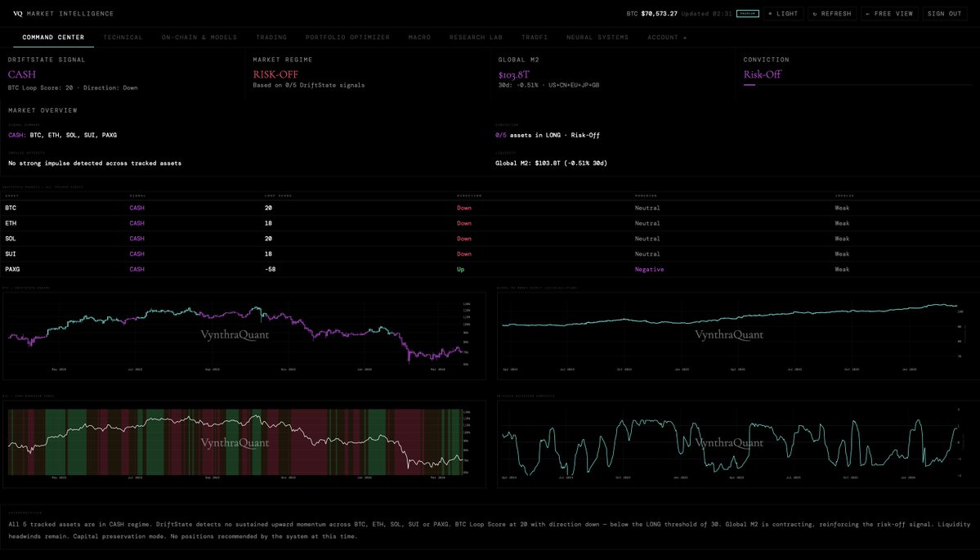Screen dimensions: 980x560
Task: Click the RISK-OFF market regime value
Action: click(x=275, y=74)
